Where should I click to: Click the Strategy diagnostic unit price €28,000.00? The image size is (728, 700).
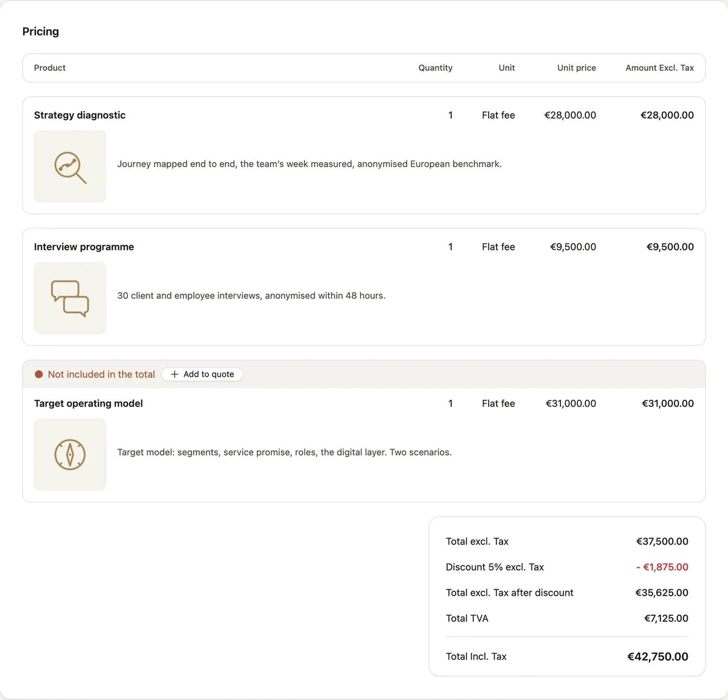click(x=570, y=115)
